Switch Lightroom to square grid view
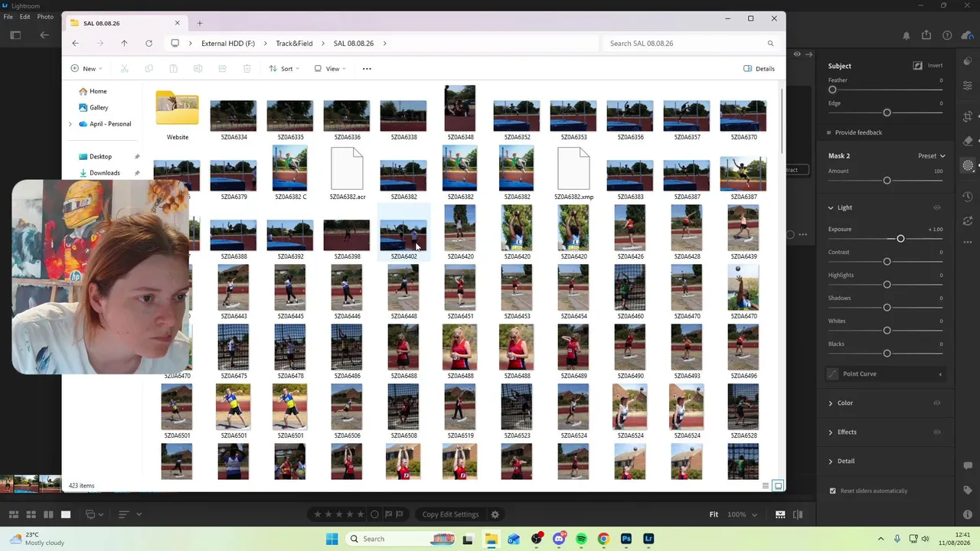980x551 pixels. click(x=31, y=514)
